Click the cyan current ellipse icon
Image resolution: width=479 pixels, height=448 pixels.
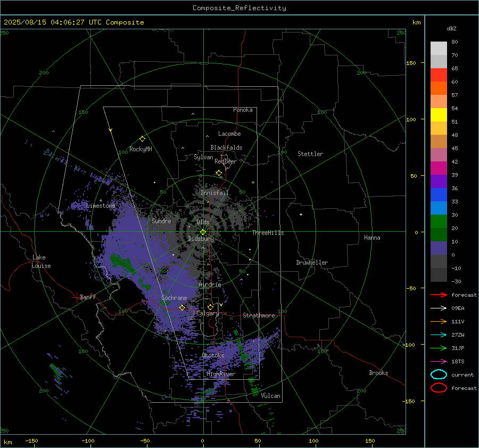pyautogui.click(x=439, y=374)
